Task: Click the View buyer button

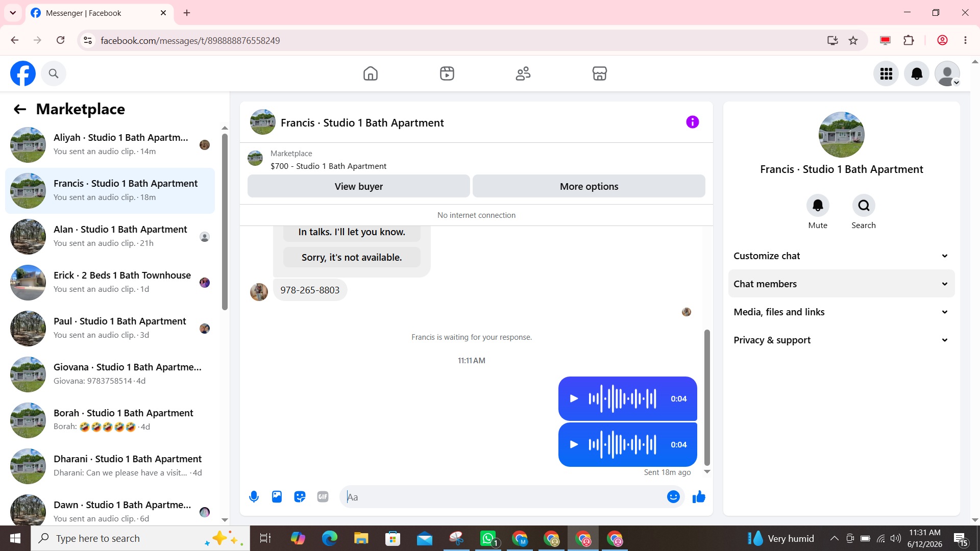Action: [358, 186]
